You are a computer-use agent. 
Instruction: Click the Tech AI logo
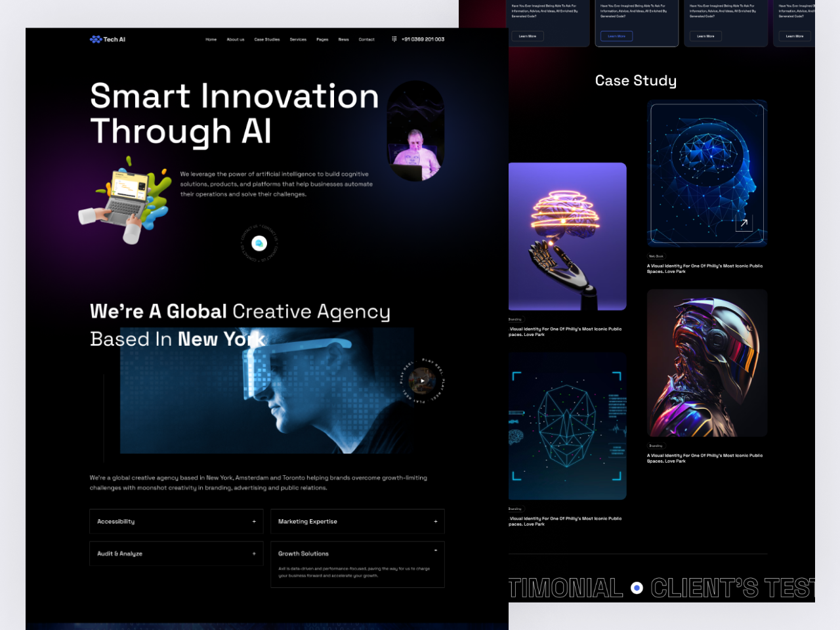tap(108, 39)
